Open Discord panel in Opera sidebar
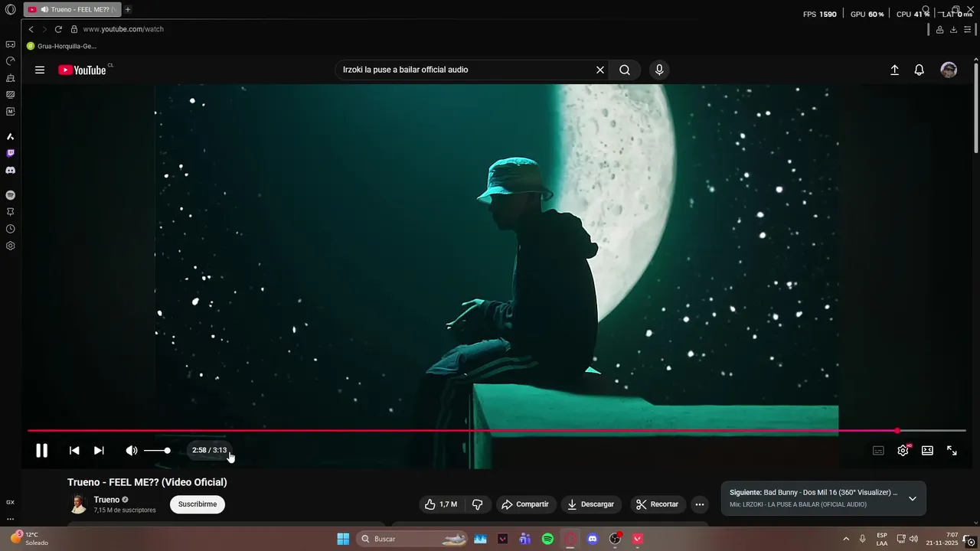The height and width of the screenshot is (551, 980). [x=10, y=170]
